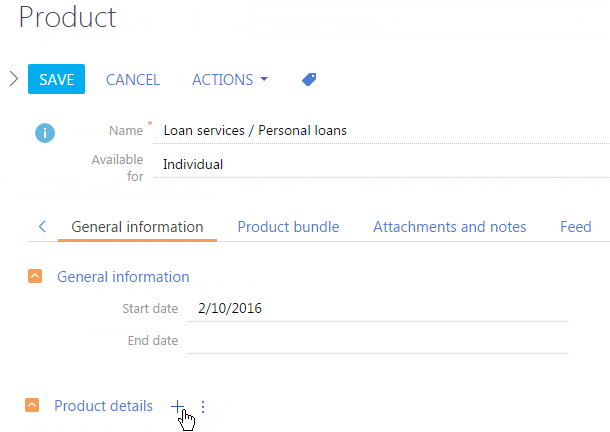The image size is (610, 432).
Task: Save the product record
Action: [x=56, y=79]
